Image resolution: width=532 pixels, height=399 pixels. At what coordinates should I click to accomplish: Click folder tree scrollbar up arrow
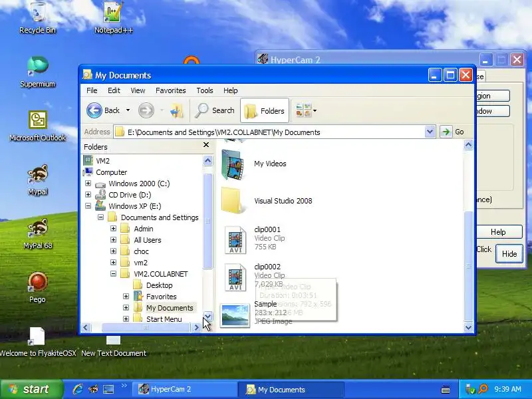point(207,160)
